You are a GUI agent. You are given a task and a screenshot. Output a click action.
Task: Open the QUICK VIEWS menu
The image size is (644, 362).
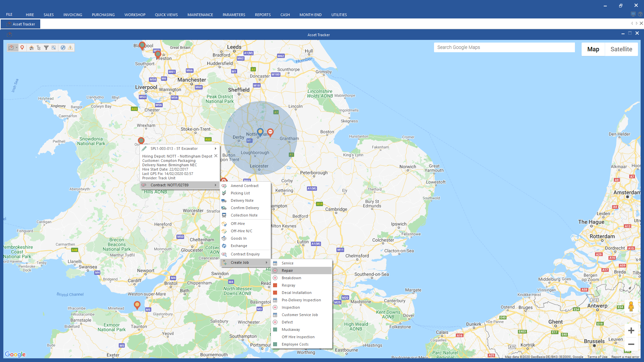[x=166, y=15]
